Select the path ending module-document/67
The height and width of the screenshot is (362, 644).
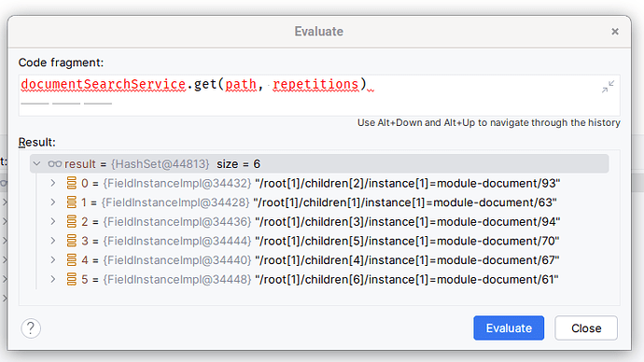[x=407, y=260]
